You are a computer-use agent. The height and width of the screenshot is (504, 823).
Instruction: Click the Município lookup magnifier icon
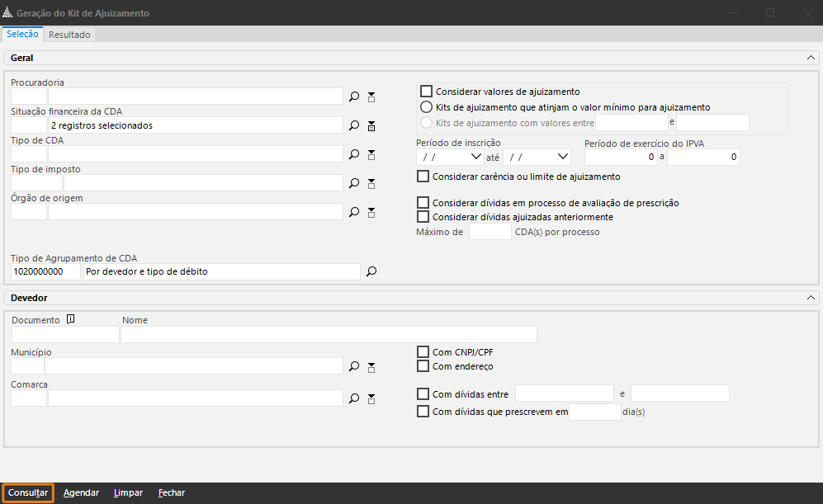click(x=354, y=366)
